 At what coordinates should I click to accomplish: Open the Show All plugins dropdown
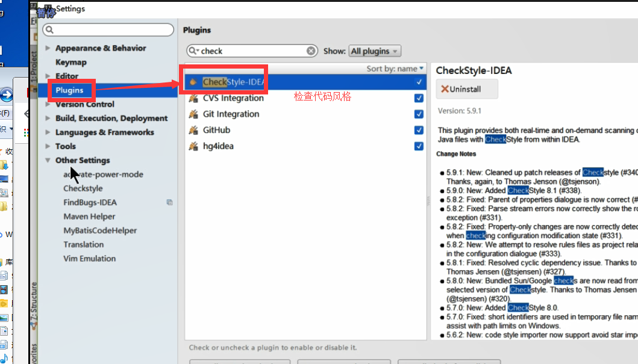click(375, 51)
